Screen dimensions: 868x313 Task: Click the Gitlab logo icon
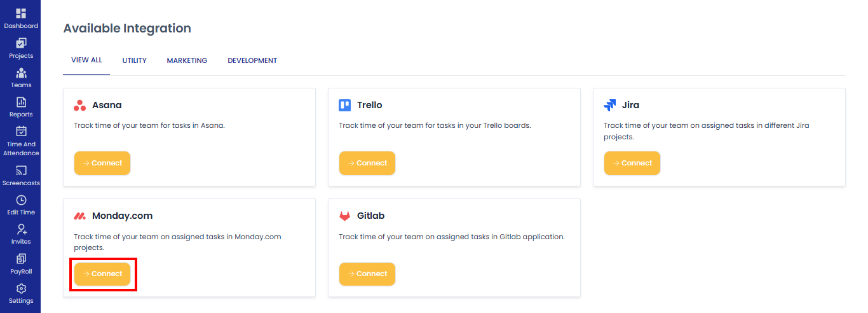pyautogui.click(x=344, y=216)
